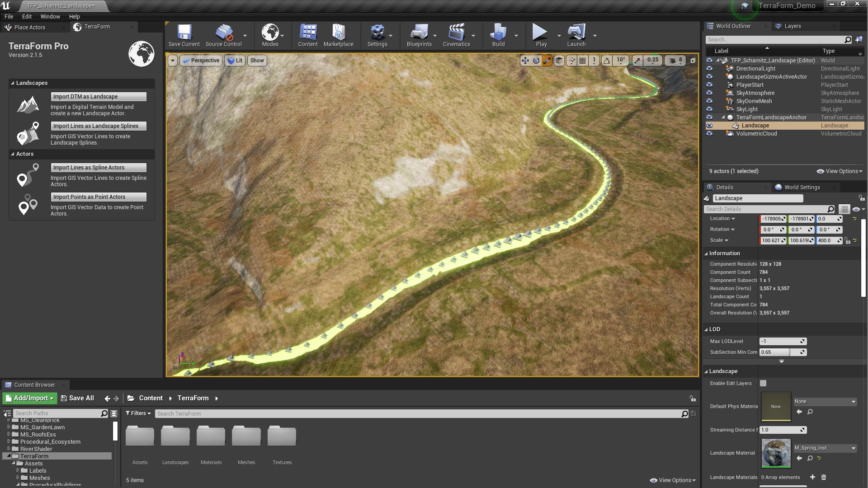
Task: Click the Launch toolbar icon
Action: [x=576, y=35]
